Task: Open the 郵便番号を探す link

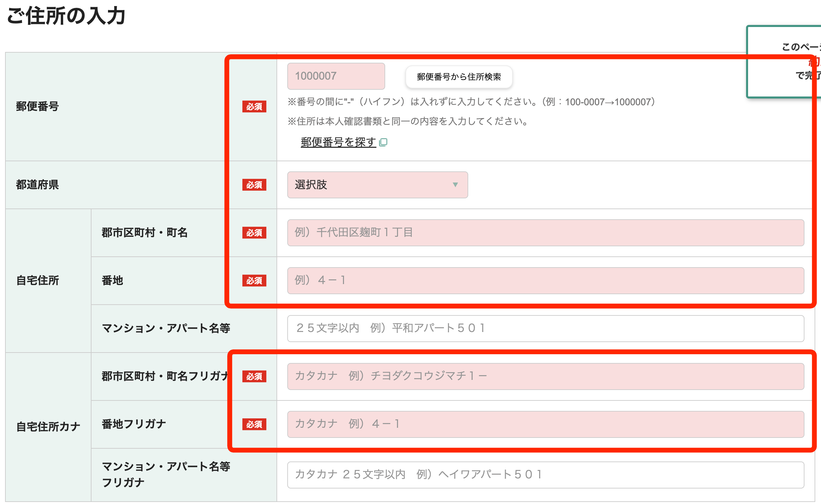Action: pos(337,142)
